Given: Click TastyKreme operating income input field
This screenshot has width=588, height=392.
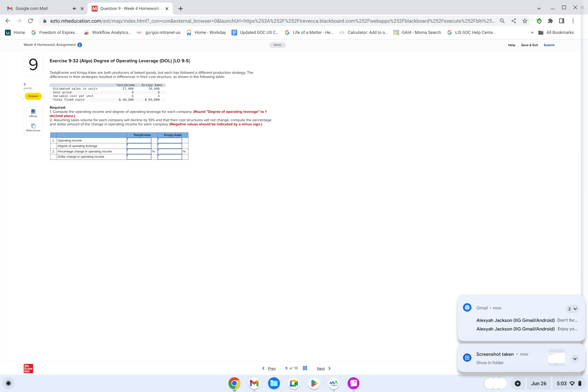Looking at the screenshot, I should (x=139, y=140).
